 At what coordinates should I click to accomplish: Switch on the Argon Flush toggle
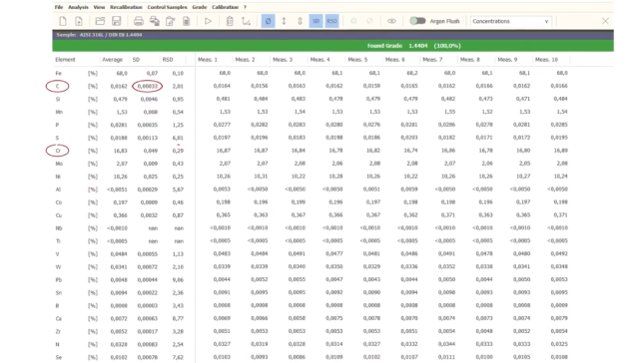417,21
